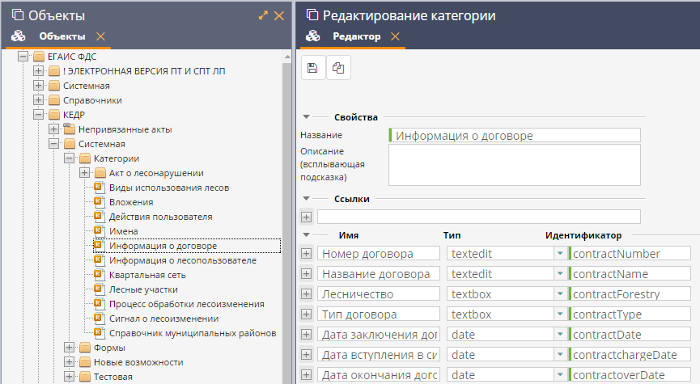Click the empty Ссылки input field
This screenshot has height=384, width=700.
(x=479, y=217)
